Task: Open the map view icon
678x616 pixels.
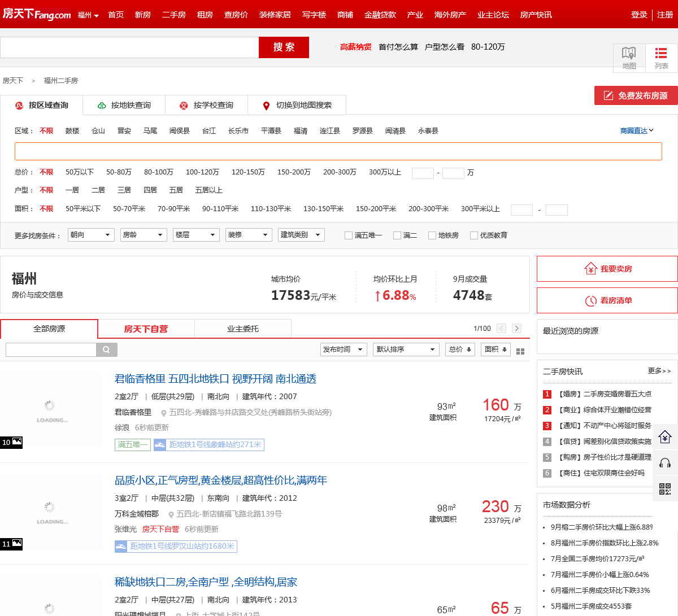Action: 629,58
